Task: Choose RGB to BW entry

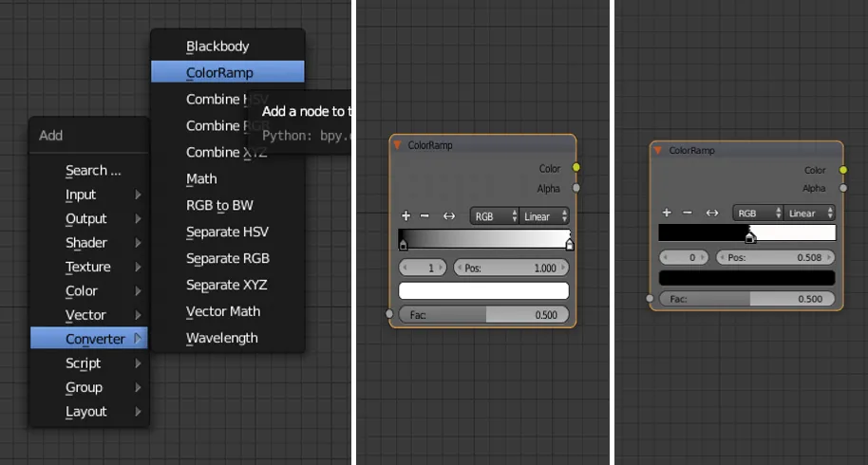Action: click(x=228, y=205)
